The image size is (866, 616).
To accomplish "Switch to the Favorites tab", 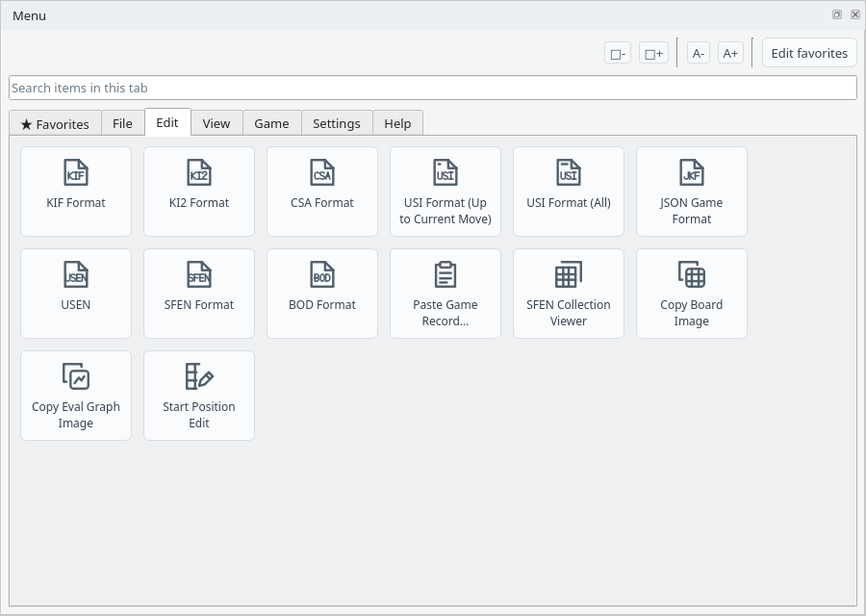I will click(55, 123).
